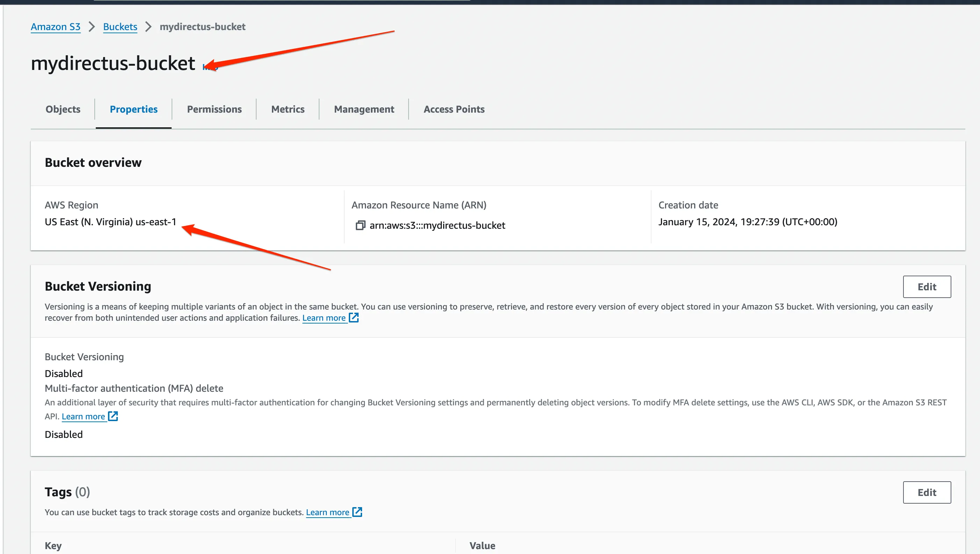Screen dimensions: 980x554
Task: Navigate to Amazon S3 via breadcrumb
Action: [x=56, y=27]
